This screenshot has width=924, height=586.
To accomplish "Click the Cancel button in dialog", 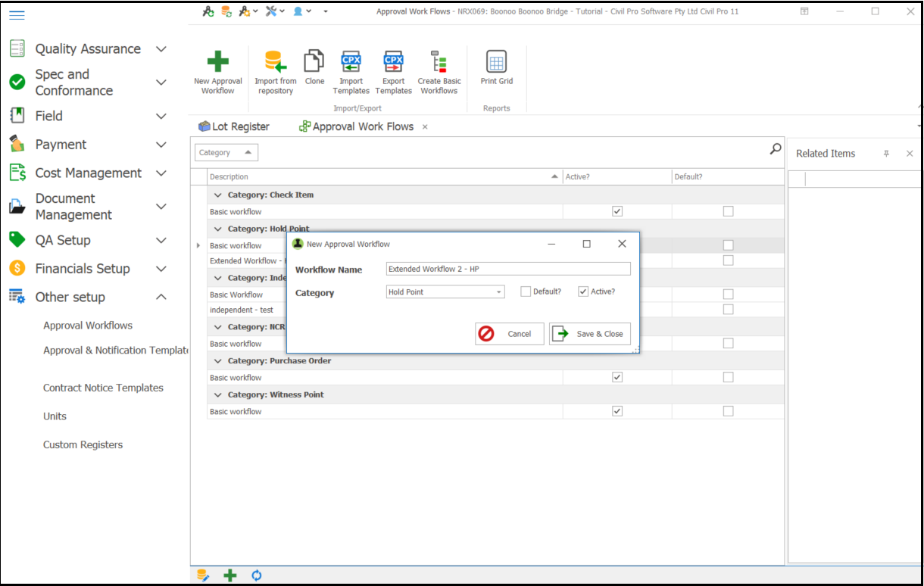I will 510,334.
